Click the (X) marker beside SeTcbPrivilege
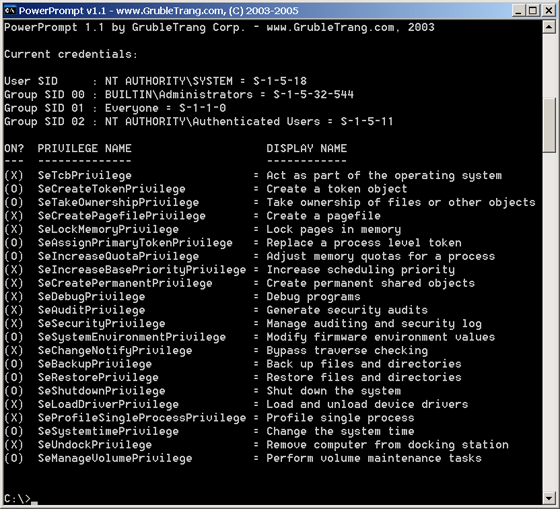The width and height of the screenshot is (560, 509). (14, 175)
